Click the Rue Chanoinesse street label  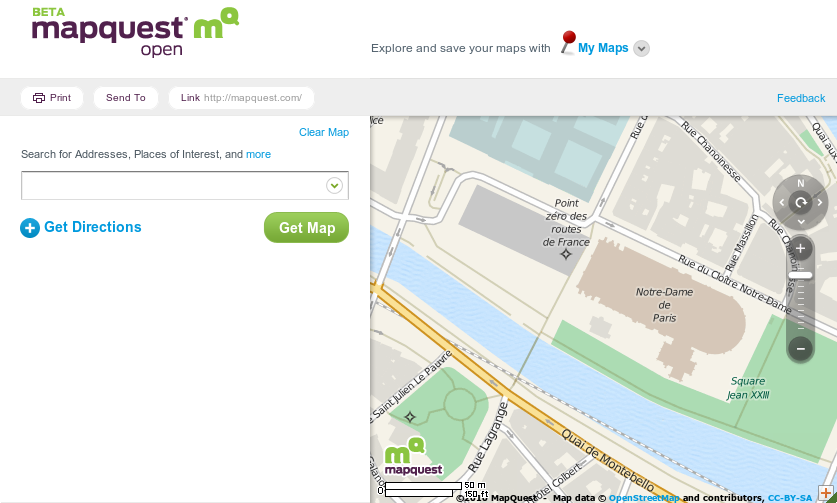point(710,151)
